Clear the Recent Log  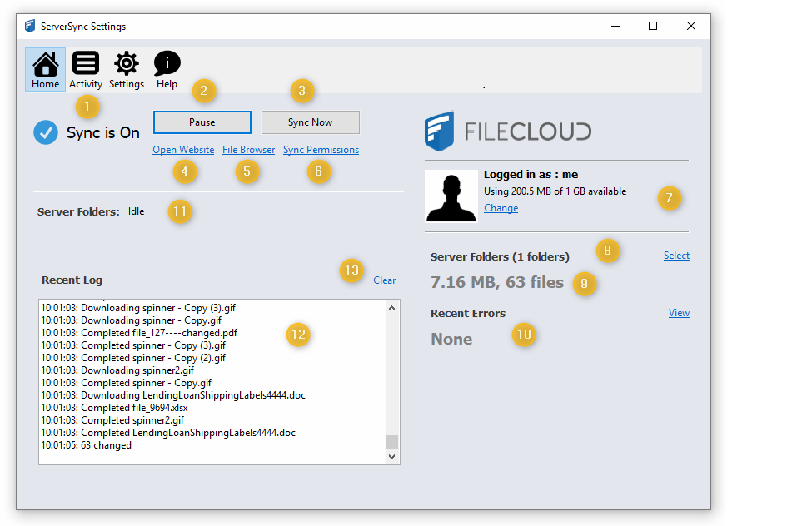tap(384, 280)
